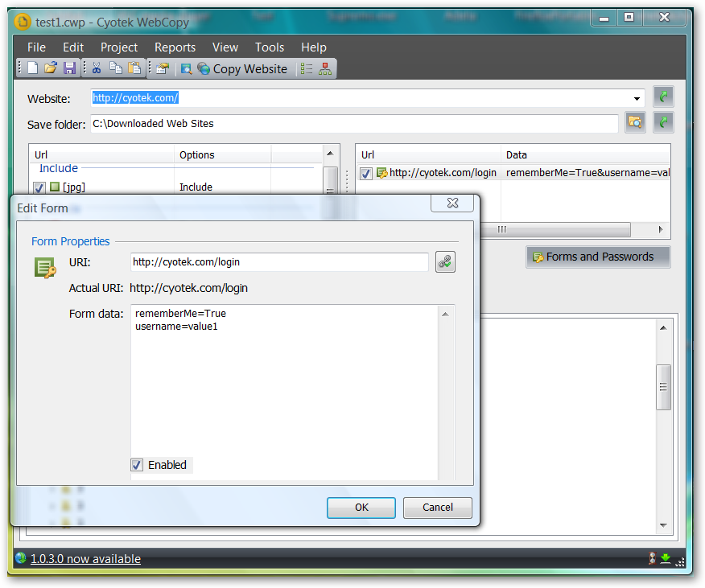Minimize the WebCopy window
Image resolution: width=705 pixels, height=588 pixels.
pos(604,17)
